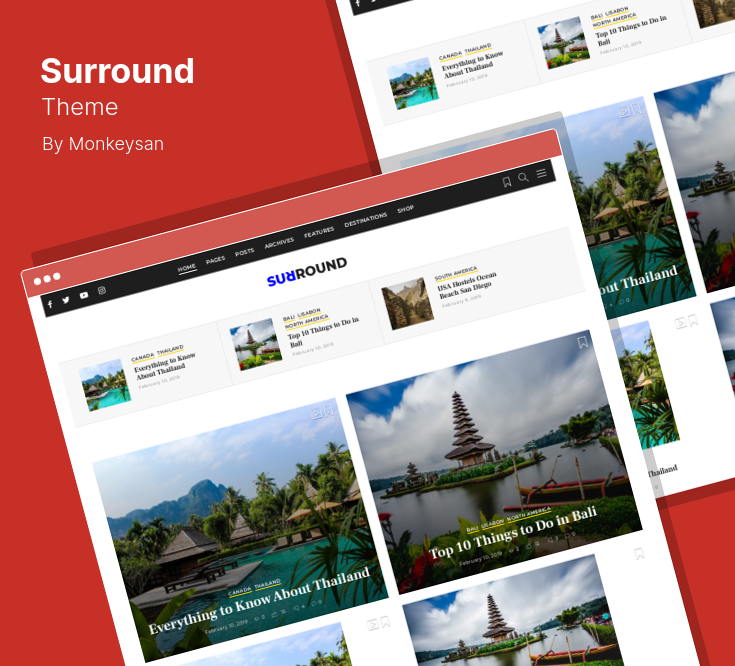Image resolution: width=735 pixels, height=666 pixels.
Task: Click the 'Surround' theme title text
Action: [117, 71]
